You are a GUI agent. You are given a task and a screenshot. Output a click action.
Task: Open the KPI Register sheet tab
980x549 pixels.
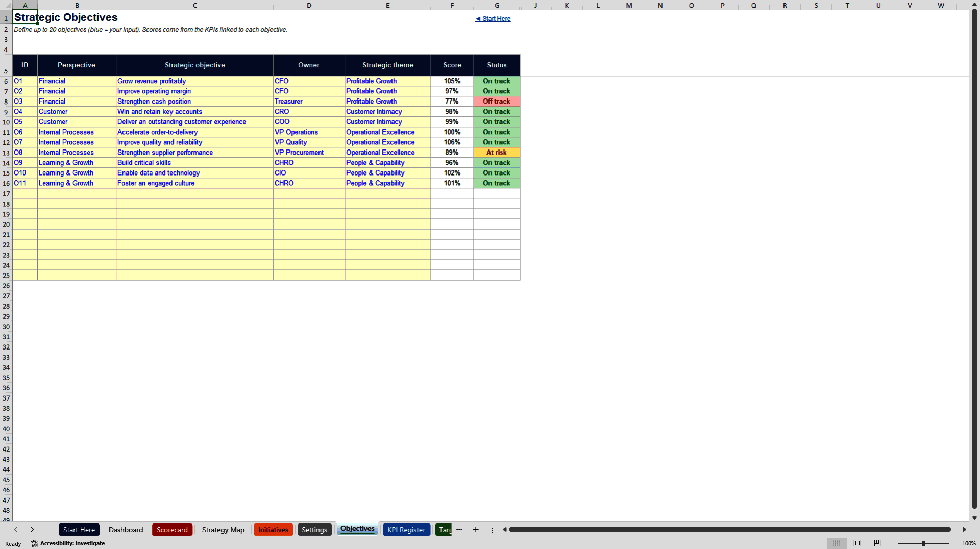(x=406, y=530)
